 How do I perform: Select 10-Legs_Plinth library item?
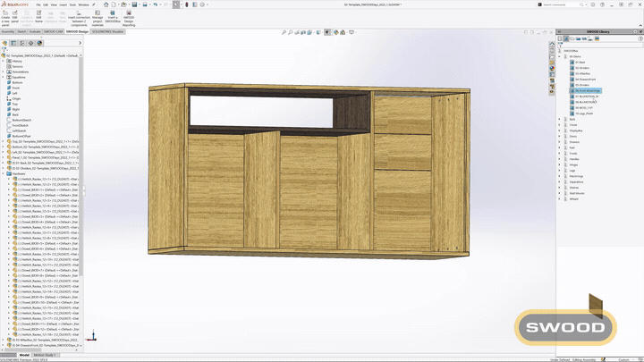(x=581, y=114)
